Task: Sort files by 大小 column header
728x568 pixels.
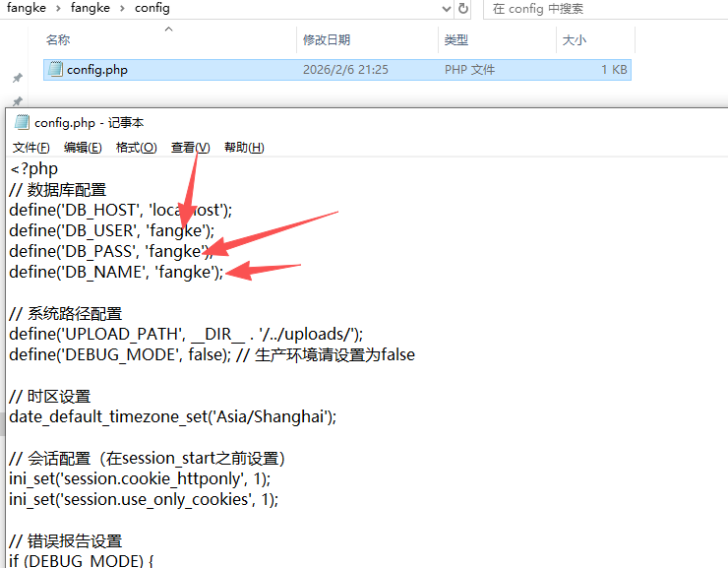Action: [x=574, y=40]
